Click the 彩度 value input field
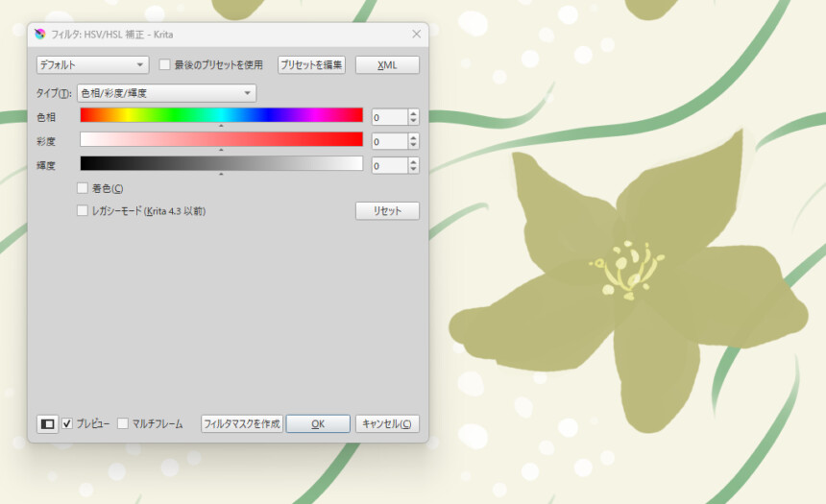This screenshot has width=826, height=504. coord(390,142)
